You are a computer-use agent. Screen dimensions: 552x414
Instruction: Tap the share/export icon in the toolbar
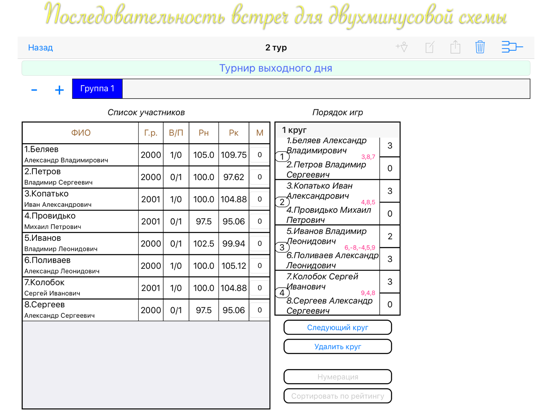(x=455, y=47)
